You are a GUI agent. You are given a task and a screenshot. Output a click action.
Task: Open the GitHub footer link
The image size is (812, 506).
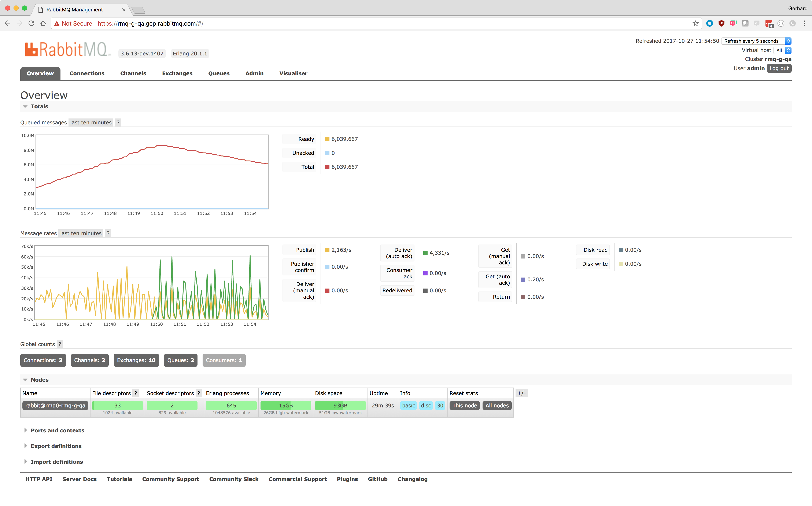point(378,479)
